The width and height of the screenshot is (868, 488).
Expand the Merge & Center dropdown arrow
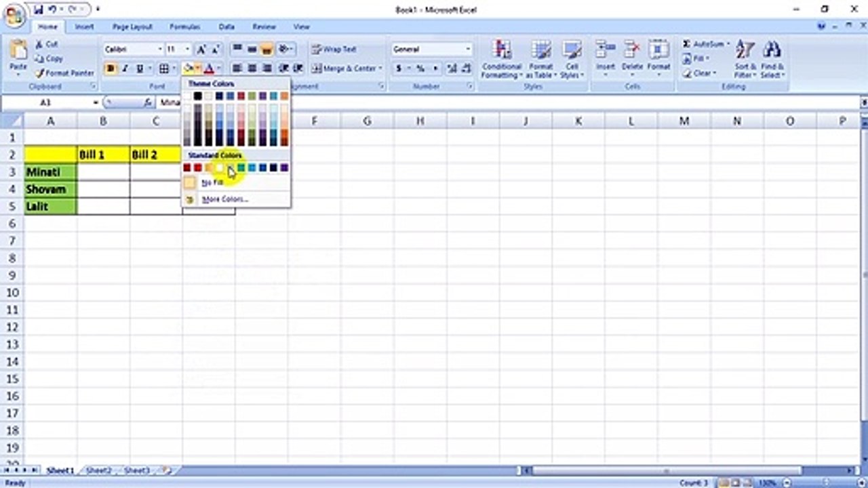(x=380, y=68)
